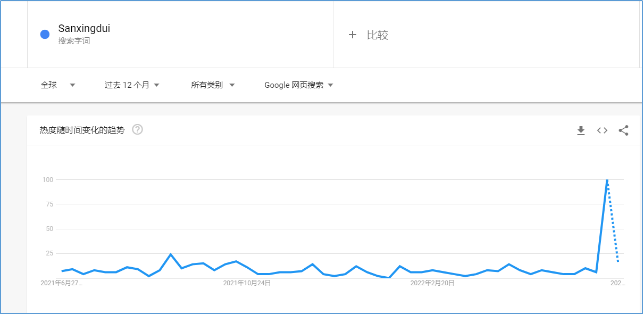Click the 2021年10月24日 date label on the axis

click(247, 283)
